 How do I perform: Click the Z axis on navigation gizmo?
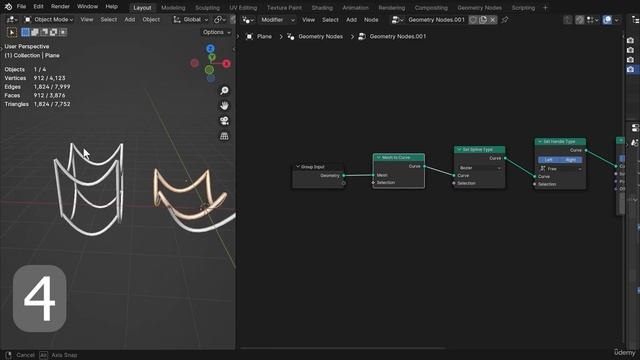(x=210, y=49)
